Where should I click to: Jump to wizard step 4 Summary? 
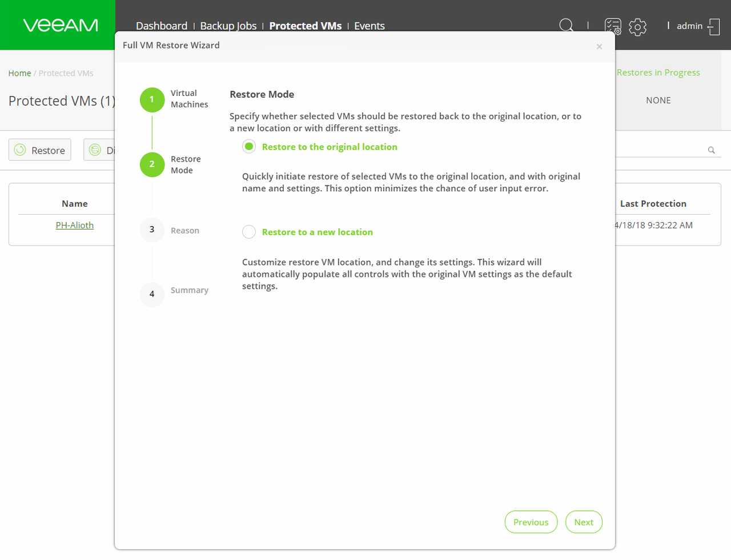pos(152,294)
